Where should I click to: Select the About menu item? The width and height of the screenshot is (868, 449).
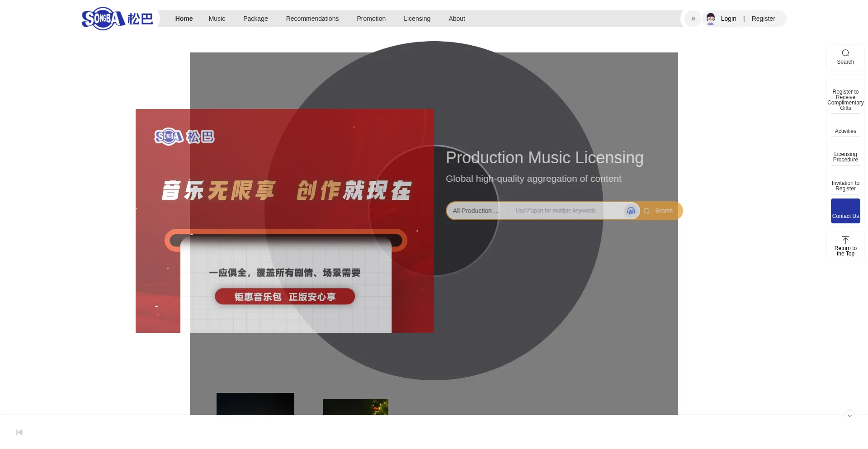[x=457, y=19]
